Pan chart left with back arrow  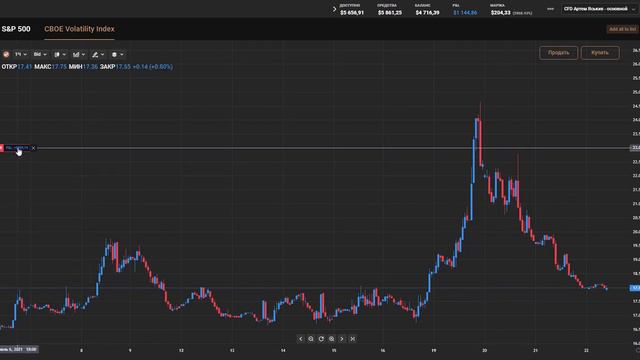click(x=301, y=339)
